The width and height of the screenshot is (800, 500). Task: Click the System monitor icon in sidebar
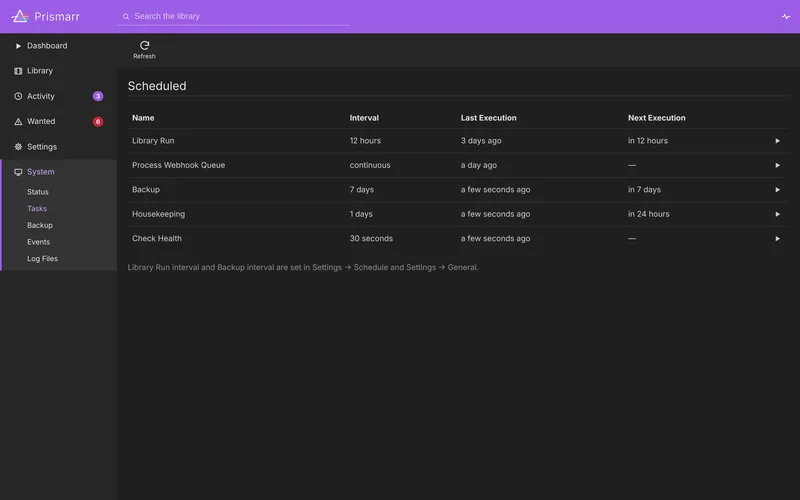[x=18, y=172]
